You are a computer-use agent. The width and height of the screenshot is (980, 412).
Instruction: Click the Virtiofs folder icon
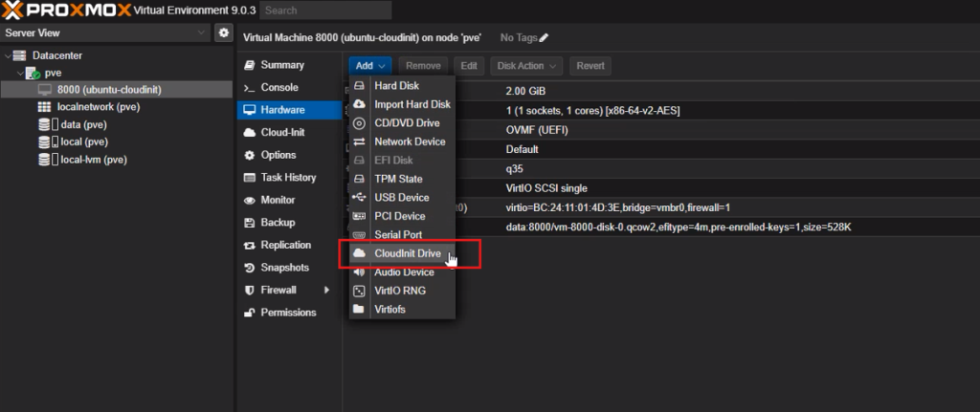click(x=359, y=310)
